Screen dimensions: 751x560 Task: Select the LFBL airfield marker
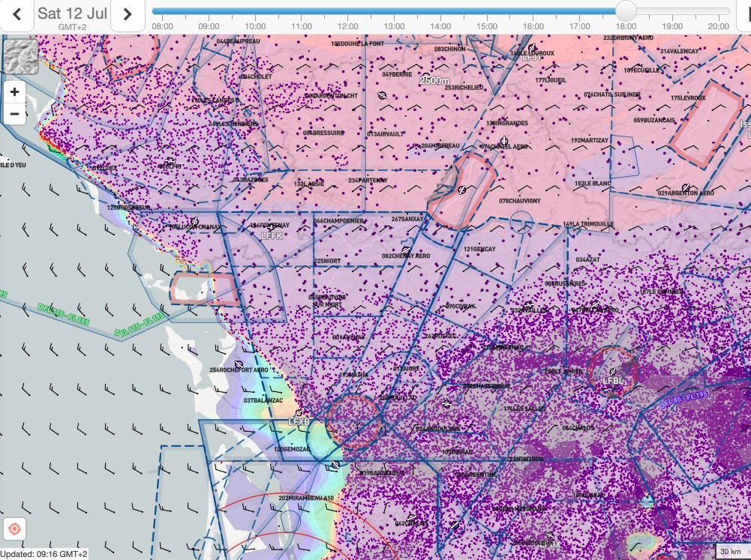pos(613,370)
